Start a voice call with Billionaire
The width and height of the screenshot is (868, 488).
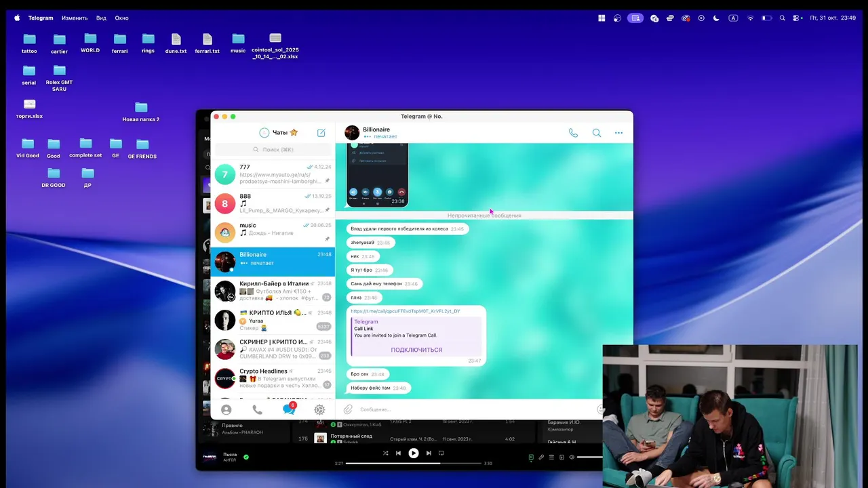573,133
